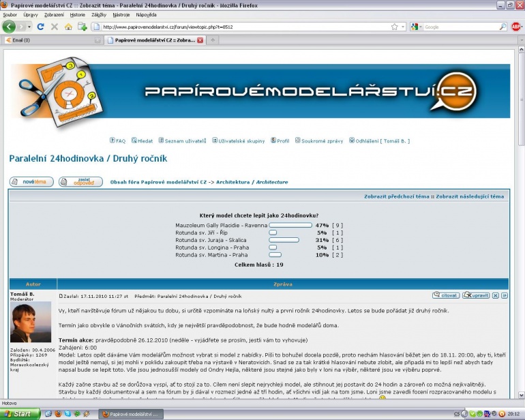Reload the page with the refresh icon
Image resolution: width=525 pixels, height=420 pixels.
[40, 27]
